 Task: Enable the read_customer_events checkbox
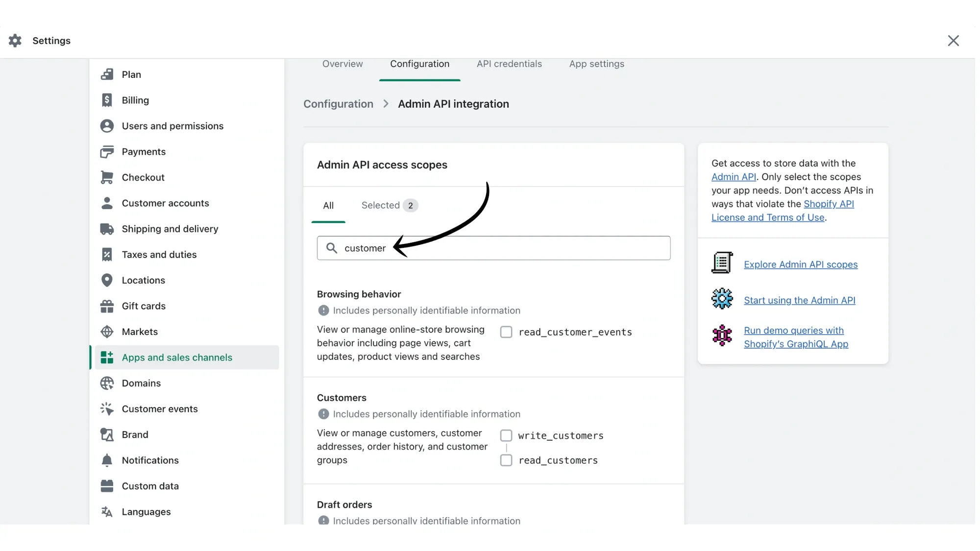pyautogui.click(x=506, y=332)
